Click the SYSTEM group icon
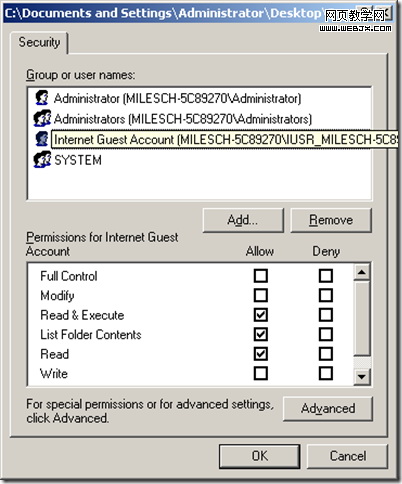 42,160
